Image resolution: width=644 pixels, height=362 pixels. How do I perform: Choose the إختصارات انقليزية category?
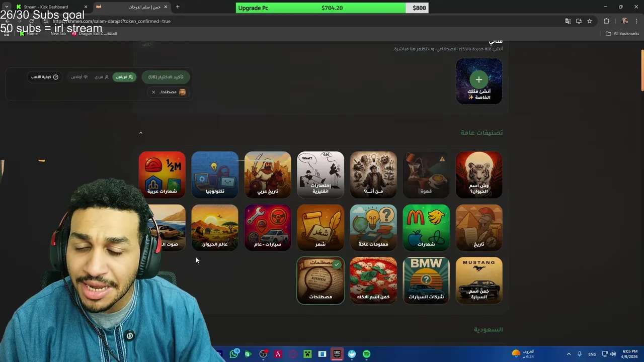pos(320,175)
